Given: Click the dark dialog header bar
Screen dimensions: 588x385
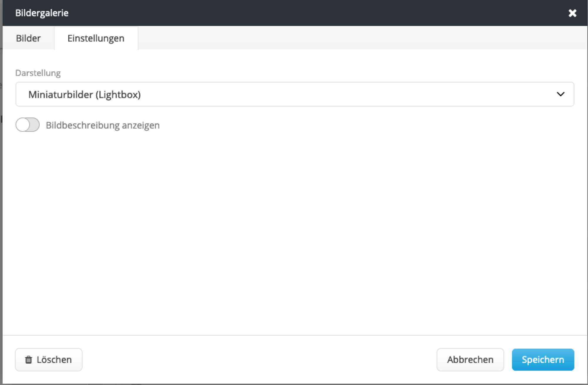Looking at the screenshot, I should point(294,13).
